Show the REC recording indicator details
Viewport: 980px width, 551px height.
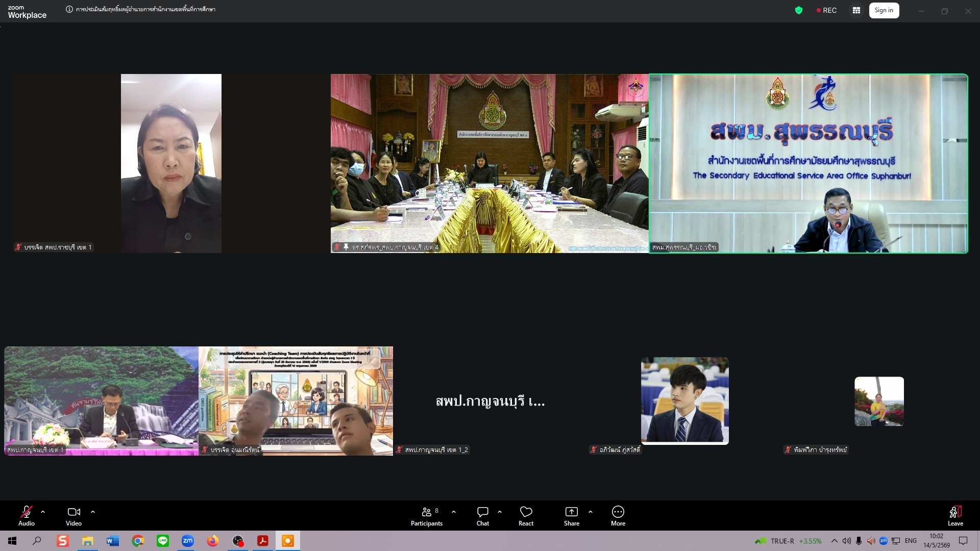(826, 10)
